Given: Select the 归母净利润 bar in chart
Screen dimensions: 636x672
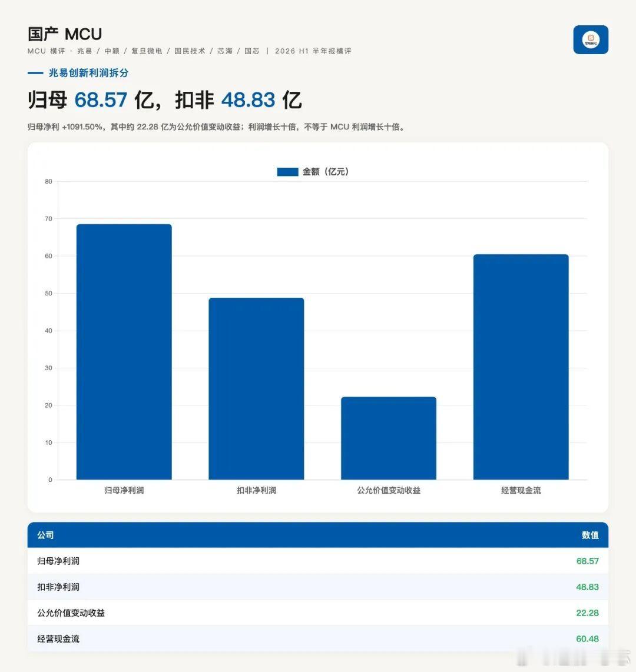Looking at the screenshot, I should click(x=124, y=352).
